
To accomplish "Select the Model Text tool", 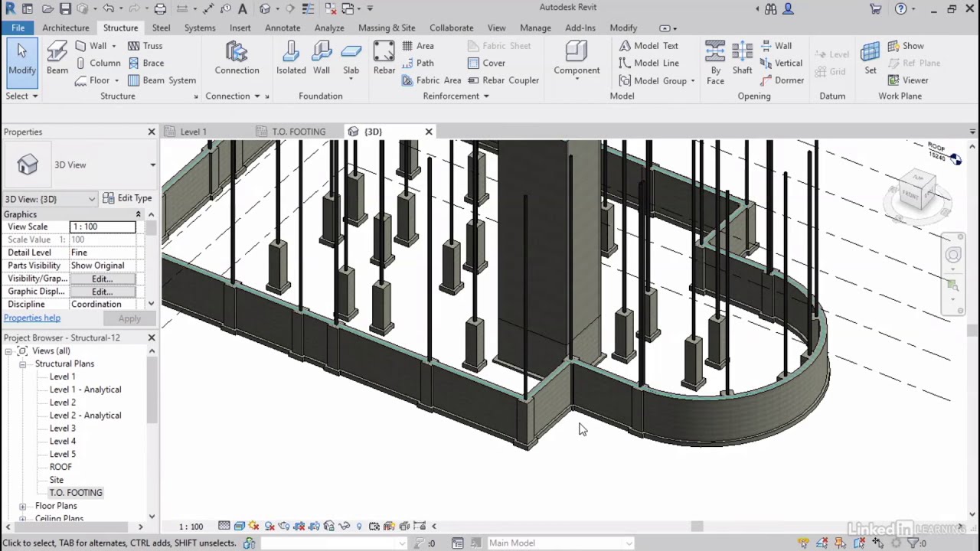I will pos(648,45).
